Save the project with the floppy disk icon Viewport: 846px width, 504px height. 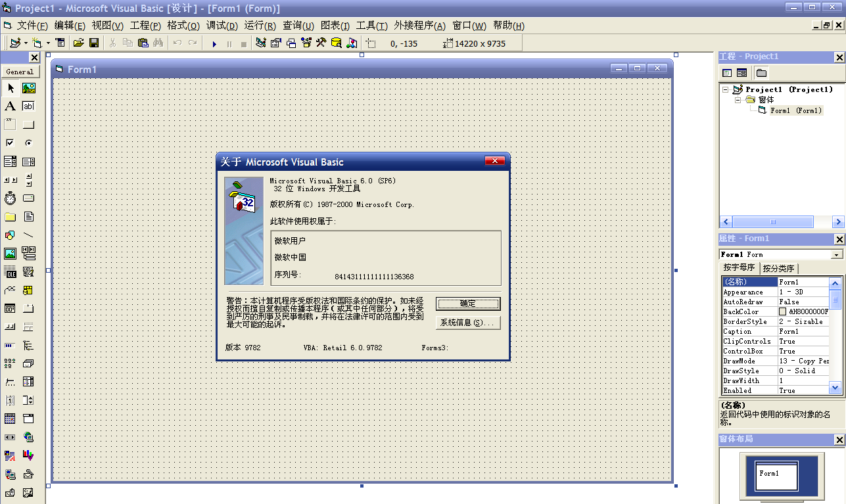[x=94, y=43]
